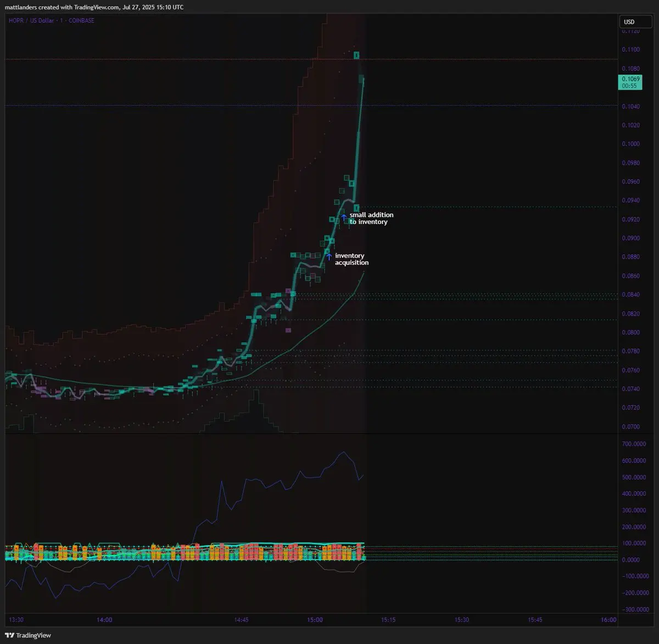The width and height of the screenshot is (659, 644).
Task: Click the 0.1080 price scale label
Action: click(x=630, y=69)
